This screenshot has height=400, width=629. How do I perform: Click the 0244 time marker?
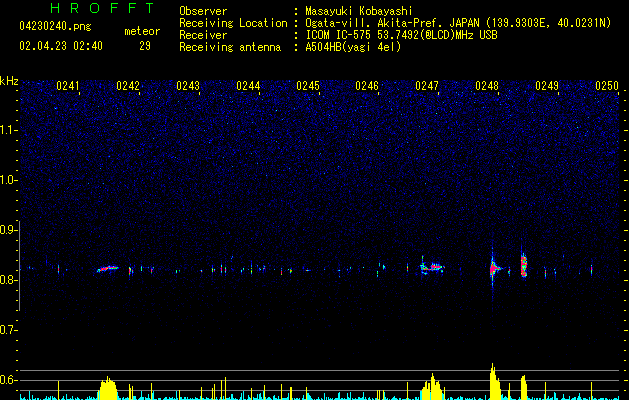(248, 86)
